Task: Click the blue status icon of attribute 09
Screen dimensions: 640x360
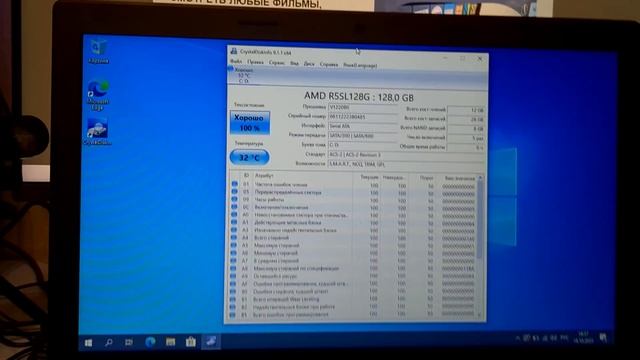Action: point(234,199)
